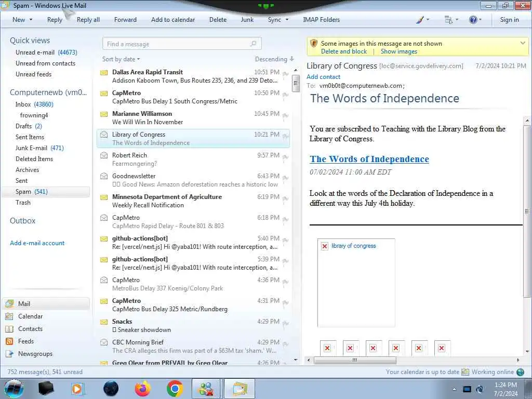Click the Add contact link
The height and width of the screenshot is (399, 532).
[x=323, y=77]
